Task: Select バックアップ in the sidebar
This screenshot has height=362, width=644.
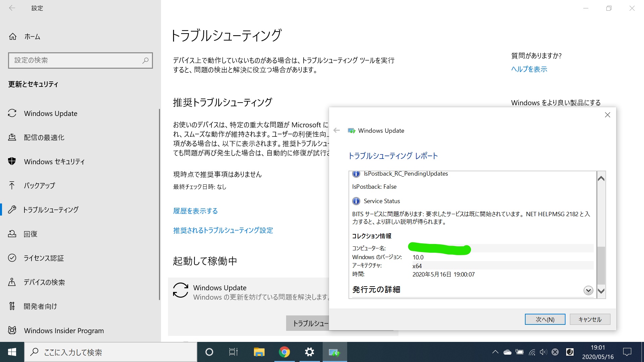Action: coord(39,185)
